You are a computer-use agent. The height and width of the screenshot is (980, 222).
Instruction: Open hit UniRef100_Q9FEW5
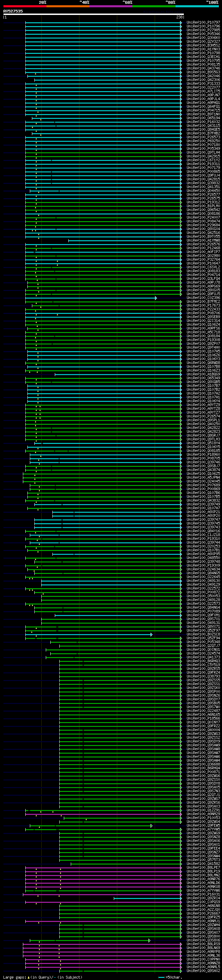(203, 826)
